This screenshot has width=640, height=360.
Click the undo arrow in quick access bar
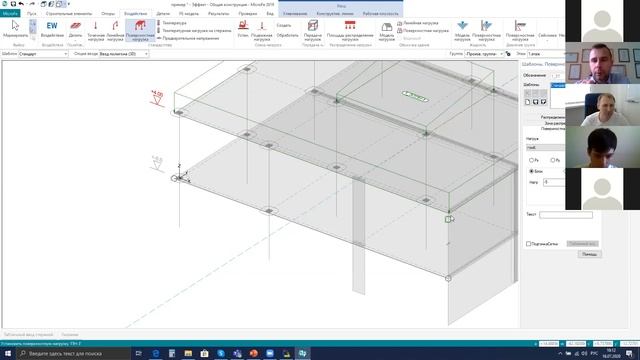coord(21,4)
